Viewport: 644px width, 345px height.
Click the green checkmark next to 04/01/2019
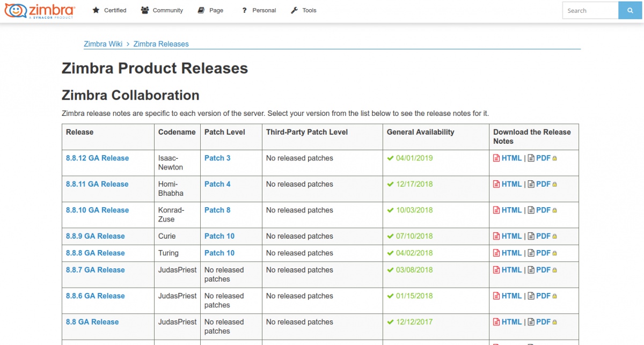click(391, 158)
